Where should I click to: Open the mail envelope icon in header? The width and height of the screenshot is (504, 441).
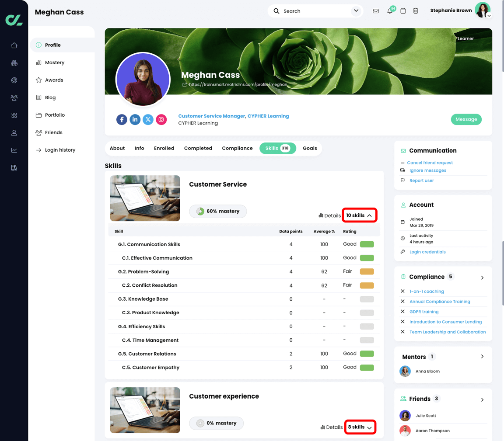point(375,10)
